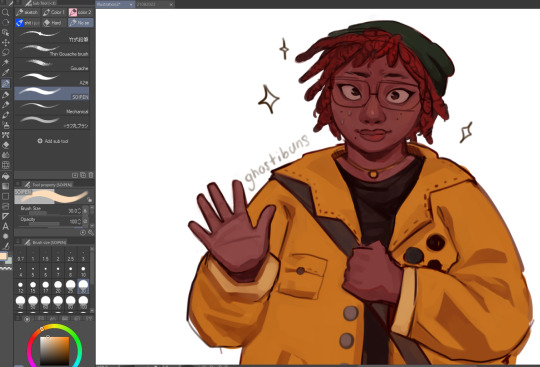Select the Auto select magic wand
This screenshot has height=367, width=540.
tap(6, 63)
